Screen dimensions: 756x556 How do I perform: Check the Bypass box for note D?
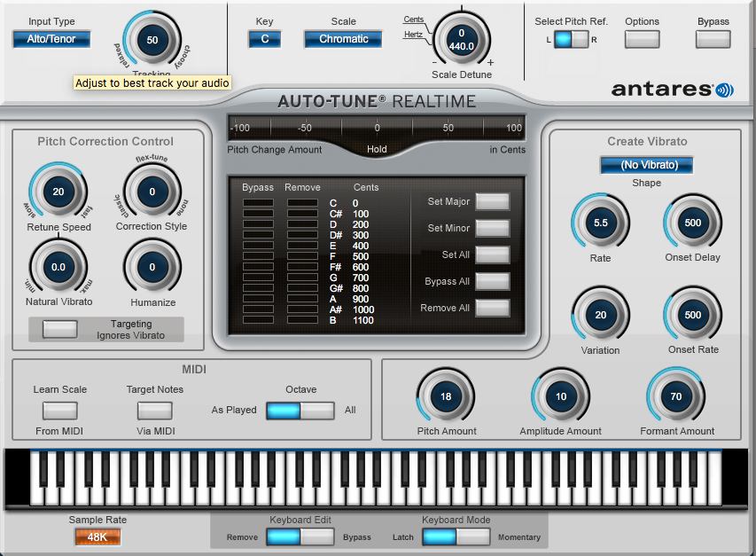[259, 223]
